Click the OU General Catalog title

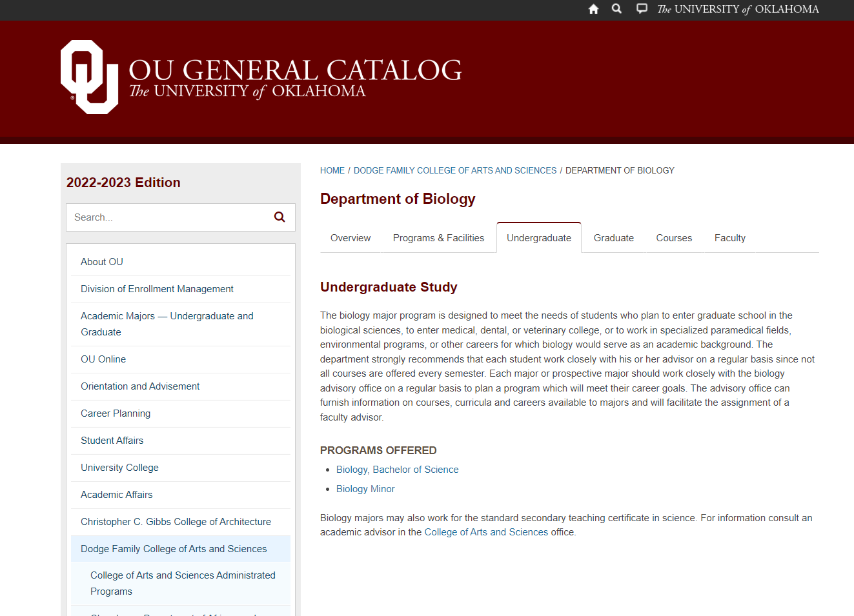click(x=295, y=70)
